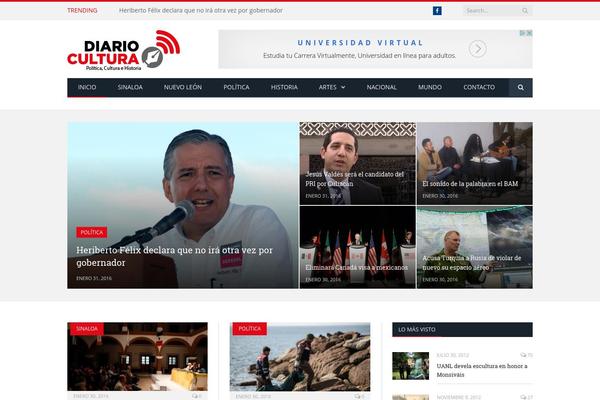The width and height of the screenshot is (600, 400).
Task: Click the Diario Cultura logo
Action: pos(123,50)
